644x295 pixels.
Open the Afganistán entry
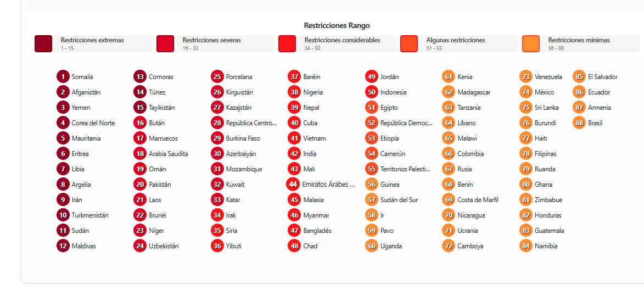point(86,92)
